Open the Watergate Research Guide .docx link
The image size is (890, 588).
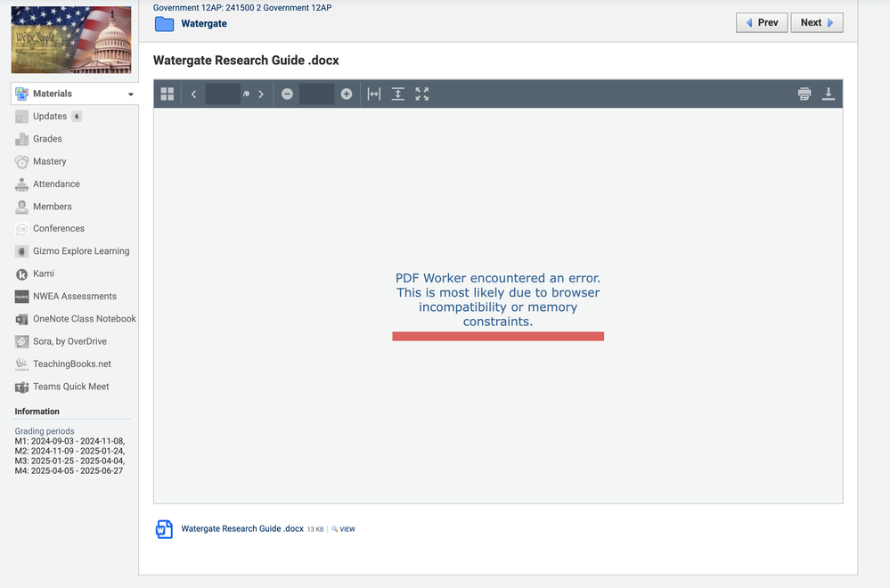click(242, 528)
